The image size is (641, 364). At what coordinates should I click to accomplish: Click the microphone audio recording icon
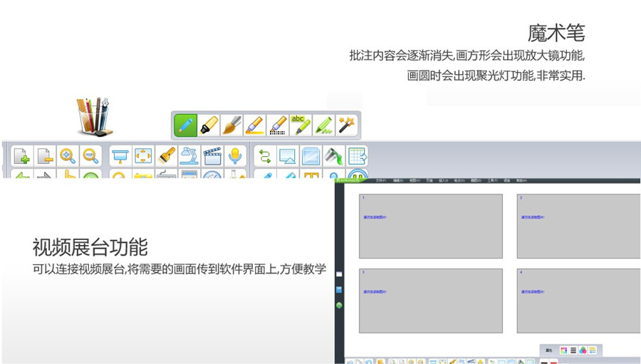[235, 156]
